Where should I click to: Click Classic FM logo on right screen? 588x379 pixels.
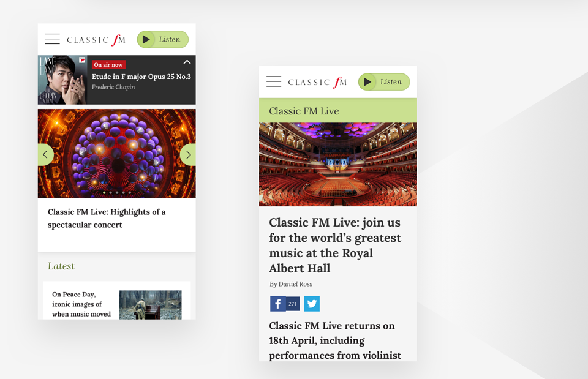pos(317,81)
